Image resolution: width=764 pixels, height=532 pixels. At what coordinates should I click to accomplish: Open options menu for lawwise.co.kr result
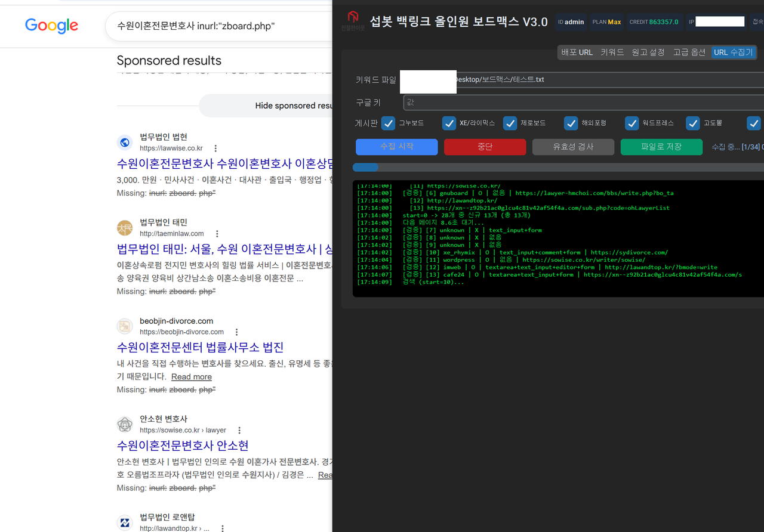[x=215, y=149]
